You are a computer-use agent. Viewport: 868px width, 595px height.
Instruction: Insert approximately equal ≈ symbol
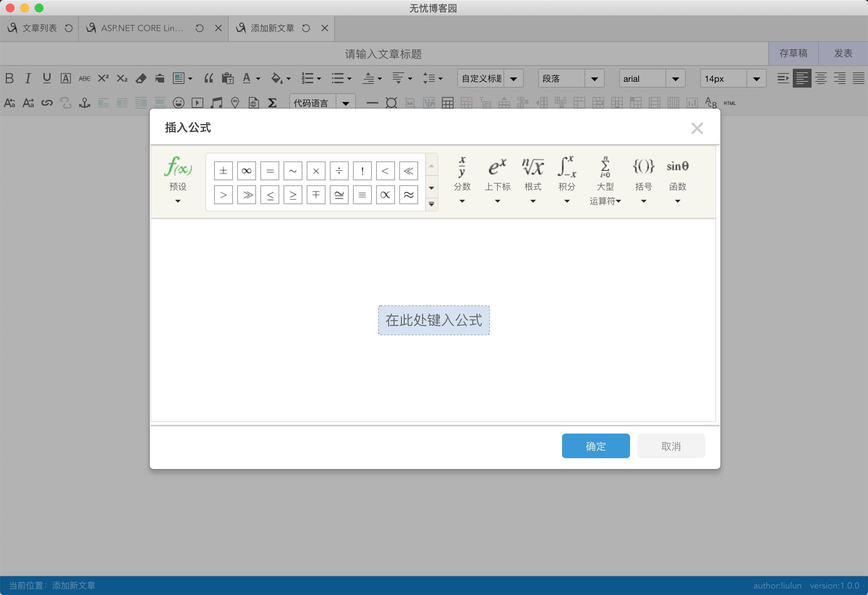(409, 195)
